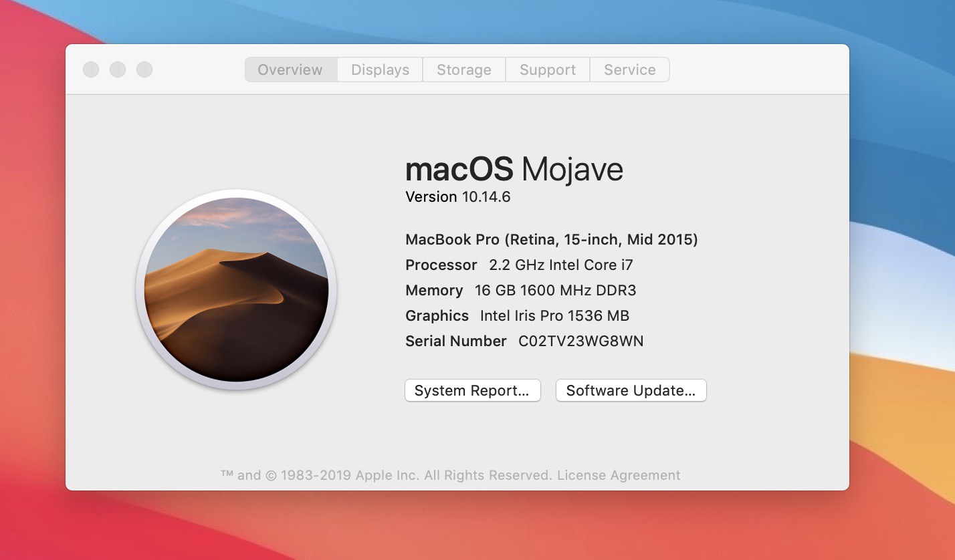The height and width of the screenshot is (560, 955).
Task: Switch to the Overview tab
Action: point(290,69)
